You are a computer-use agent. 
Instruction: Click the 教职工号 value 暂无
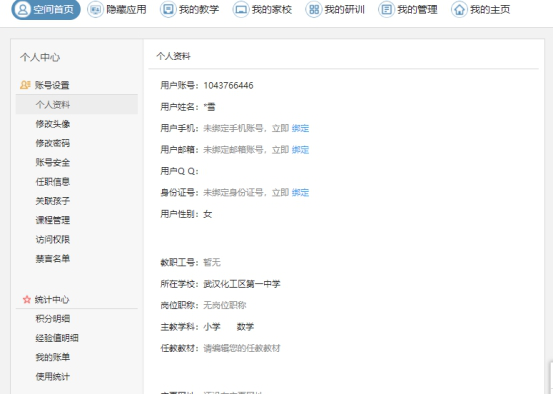pyautogui.click(x=212, y=263)
